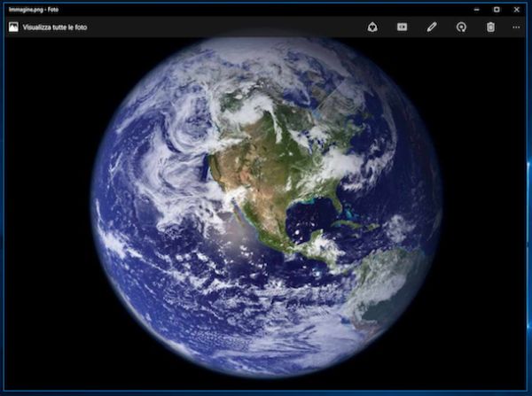Click the picture icon beside Visualizza tutte le foto
532x396 pixels.
click(x=13, y=27)
